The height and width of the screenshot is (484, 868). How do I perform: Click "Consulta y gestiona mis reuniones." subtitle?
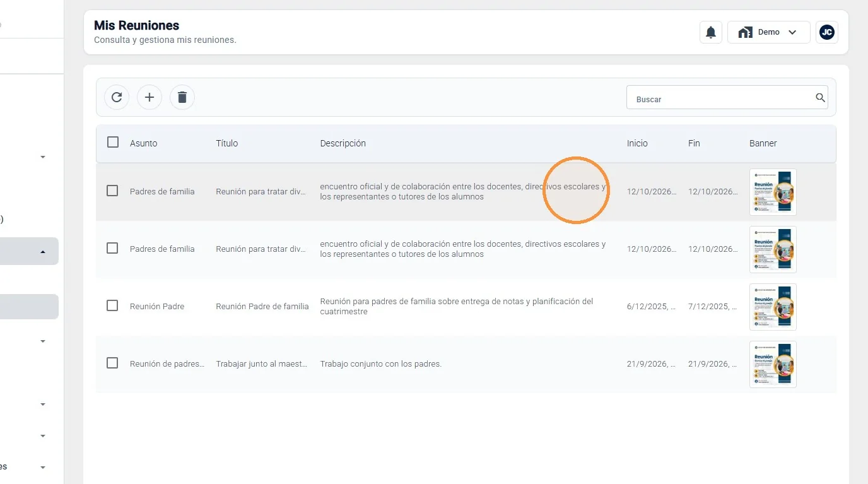click(165, 40)
